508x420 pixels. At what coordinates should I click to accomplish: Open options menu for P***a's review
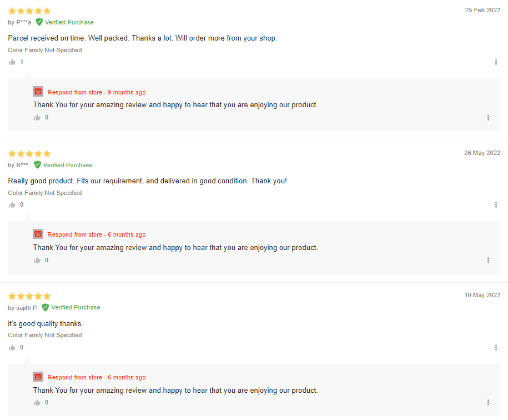(496, 62)
